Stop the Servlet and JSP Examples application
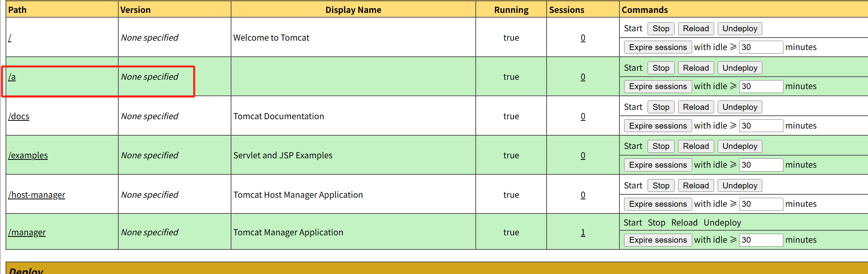 [x=661, y=146]
